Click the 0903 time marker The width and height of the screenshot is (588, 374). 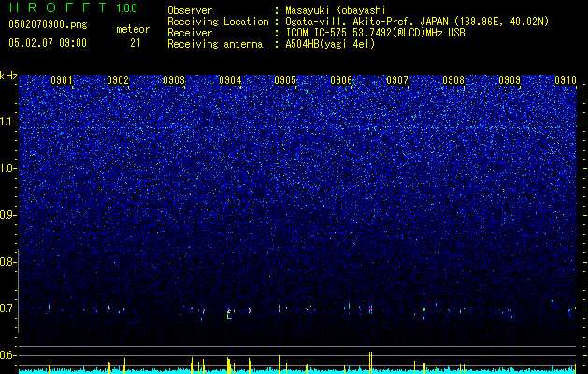[x=174, y=80]
